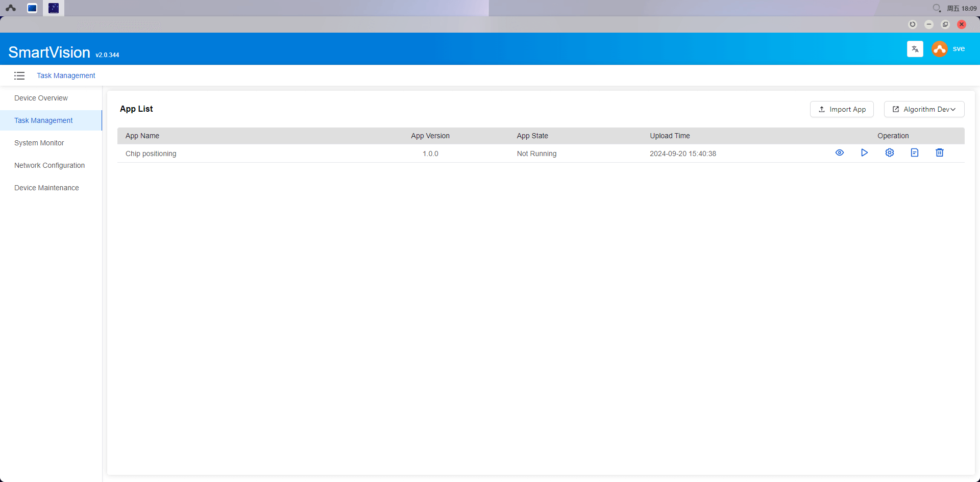The width and height of the screenshot is (980, 482).
Task: Open the orange user avatar icon
Action: coord(940,49)
